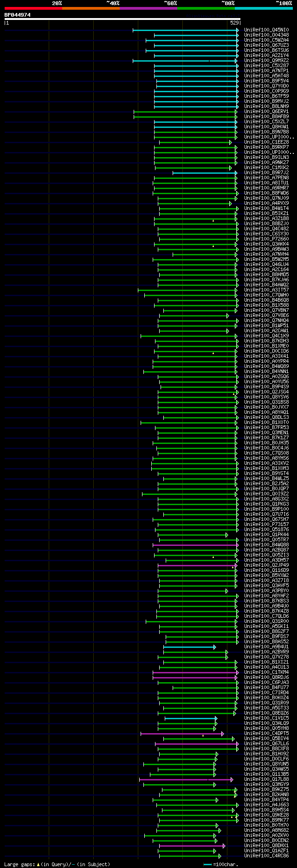The width and height of the screenshot is (297, 868).
Task: Open hit UniRef100_O04348
Action: (266, 35)
